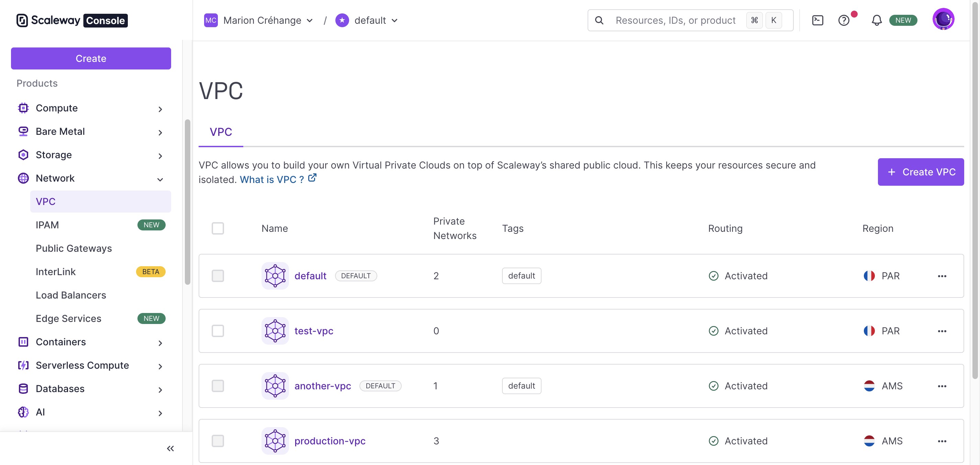Toggle checkbox for default VPC row

(x=218, y=276)
